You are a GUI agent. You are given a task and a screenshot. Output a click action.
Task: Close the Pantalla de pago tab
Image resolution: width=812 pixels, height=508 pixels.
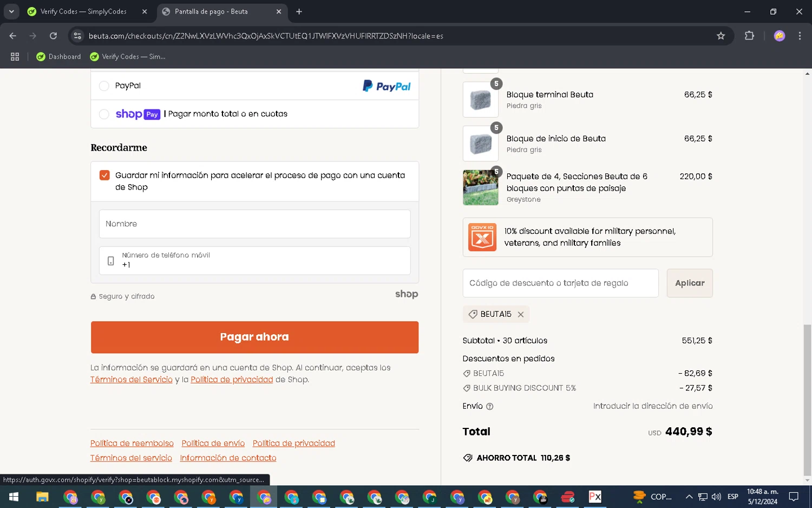[279, 11]
